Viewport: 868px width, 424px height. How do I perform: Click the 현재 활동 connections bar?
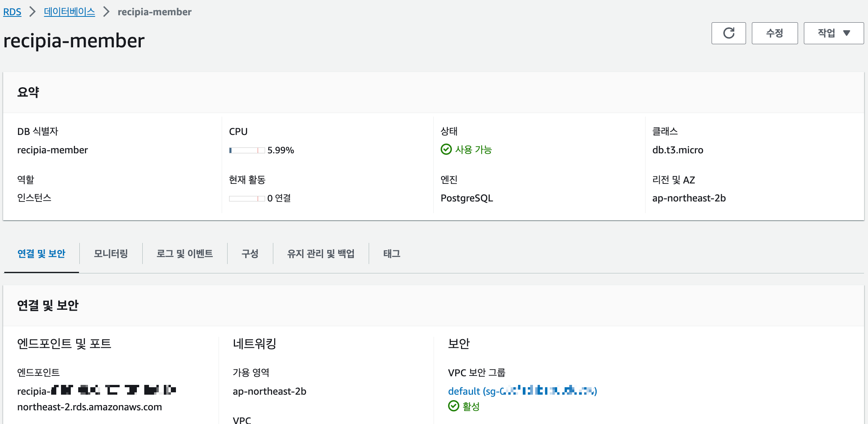pos(247,198)
